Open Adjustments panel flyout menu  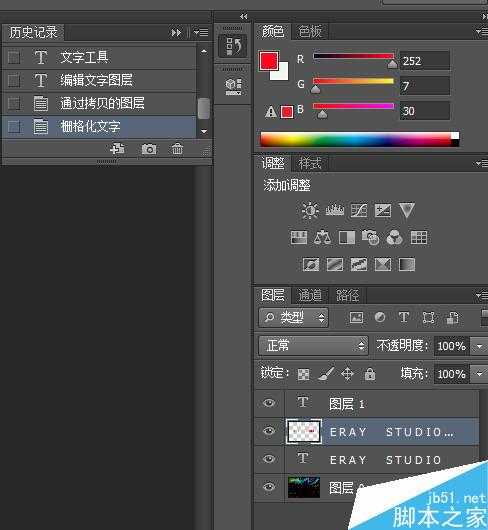482,164
